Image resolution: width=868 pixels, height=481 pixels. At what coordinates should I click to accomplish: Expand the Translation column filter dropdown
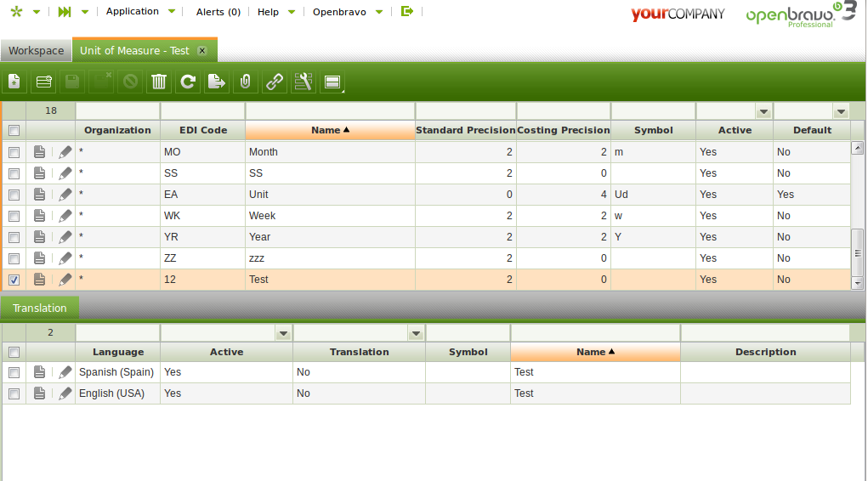[416, 333]
